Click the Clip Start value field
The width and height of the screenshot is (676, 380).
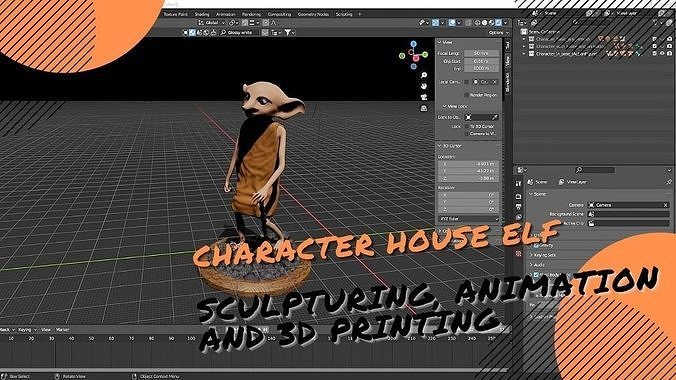(x=482, y=61)
